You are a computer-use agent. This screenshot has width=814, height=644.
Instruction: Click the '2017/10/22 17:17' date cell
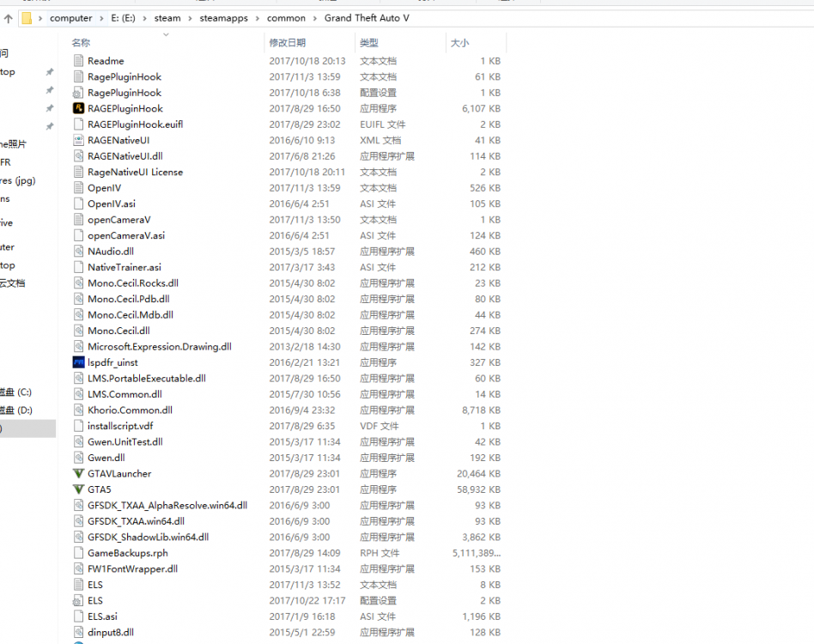(x=307, y=600)
